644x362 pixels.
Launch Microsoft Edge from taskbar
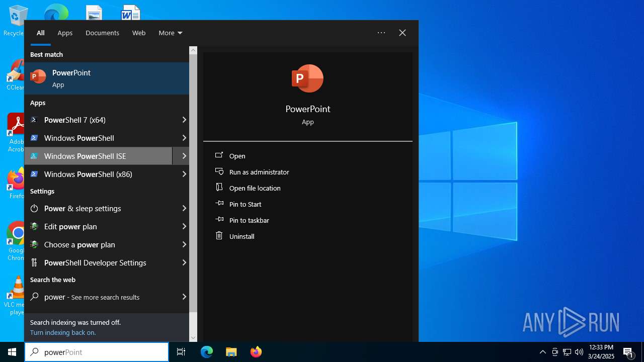pyautogui.click(x=207, y=352)
